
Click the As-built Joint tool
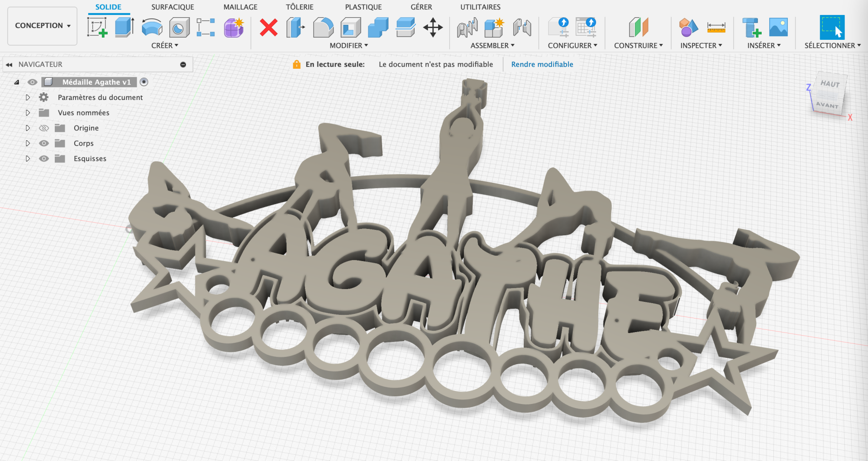522,27
